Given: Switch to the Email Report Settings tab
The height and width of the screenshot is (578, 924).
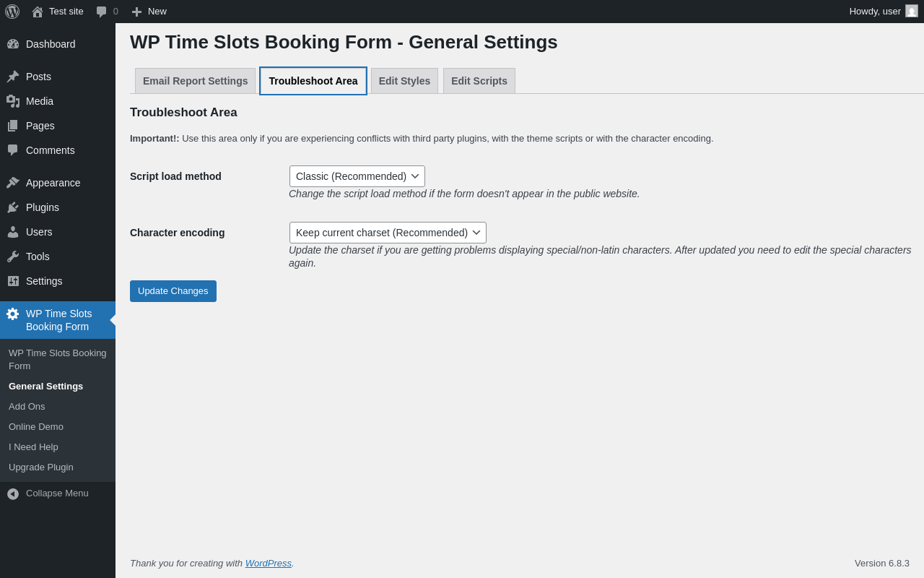Looking at the screenshot, I should click(x=195, y=81).
